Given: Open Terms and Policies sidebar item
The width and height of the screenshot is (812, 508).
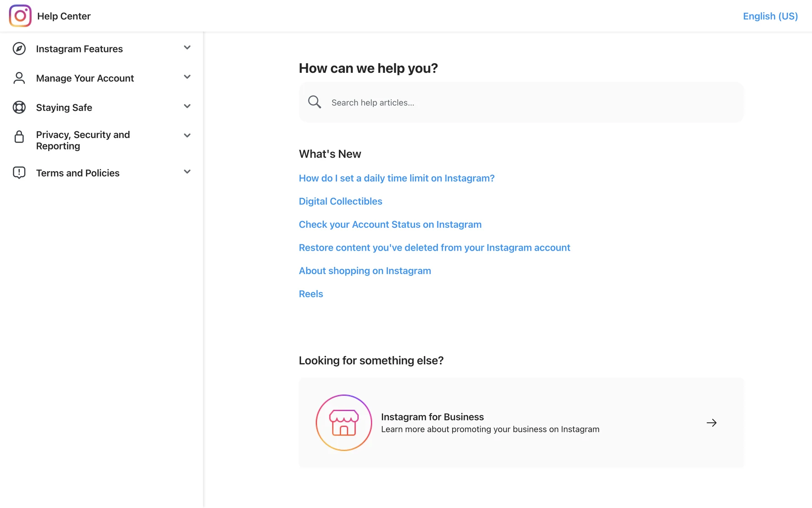Looking at the screenshot, I should (78, 173).
